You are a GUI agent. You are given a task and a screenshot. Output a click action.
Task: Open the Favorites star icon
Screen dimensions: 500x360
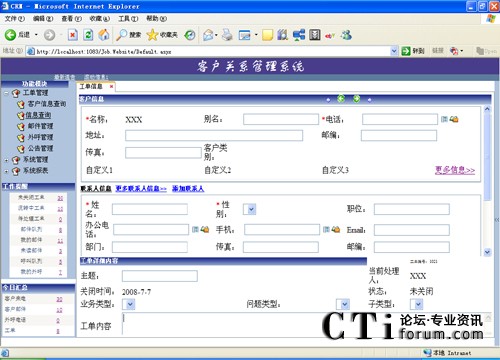coord(152,35)
